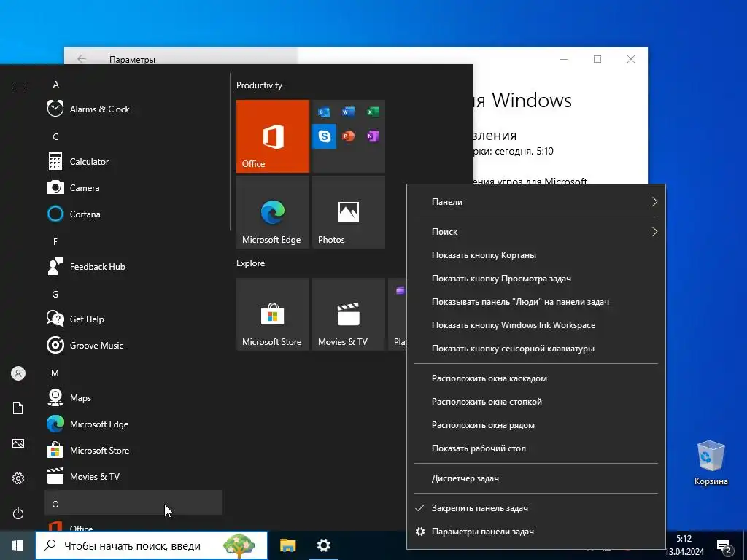Screen dimensions: 747x560
Task: Open the Movies & TV tile
Action: (x=348, y=314)
